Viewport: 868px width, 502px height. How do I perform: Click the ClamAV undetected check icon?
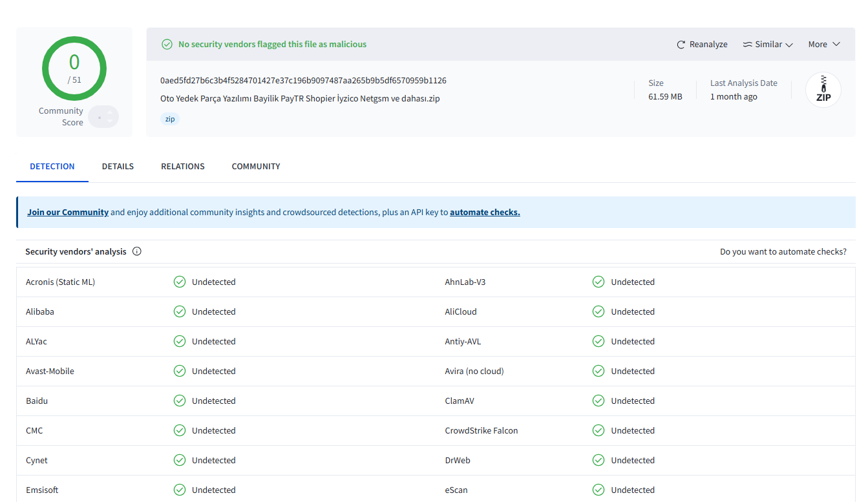pyautogui.click(x=598, y=401)
